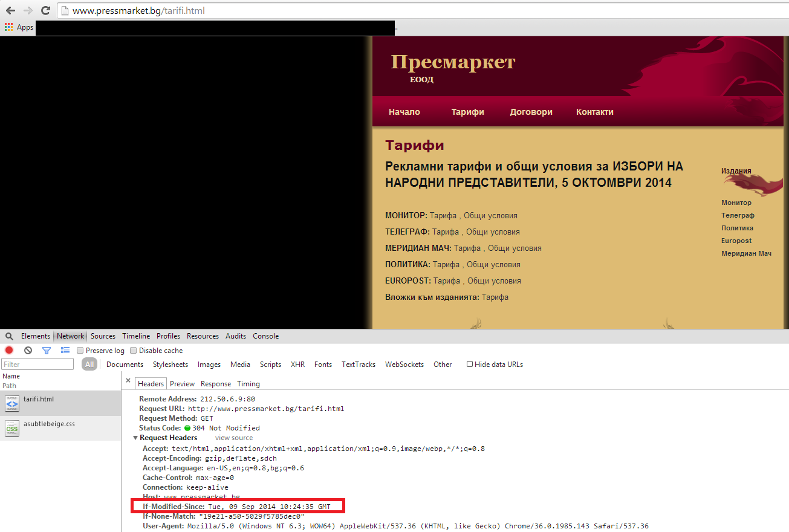The image size is (789, 532).
Task: Filter requests by Other
Action: tap(443, 365)
